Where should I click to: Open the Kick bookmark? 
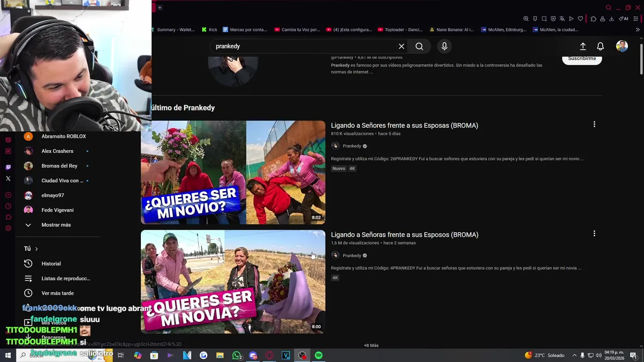[209, 30]
